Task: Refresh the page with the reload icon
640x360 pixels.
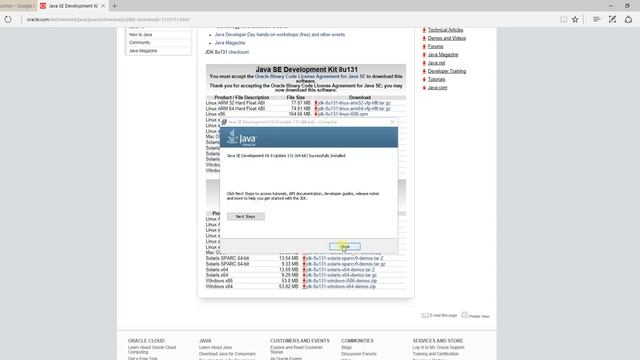Action: (x=8, y=19)
